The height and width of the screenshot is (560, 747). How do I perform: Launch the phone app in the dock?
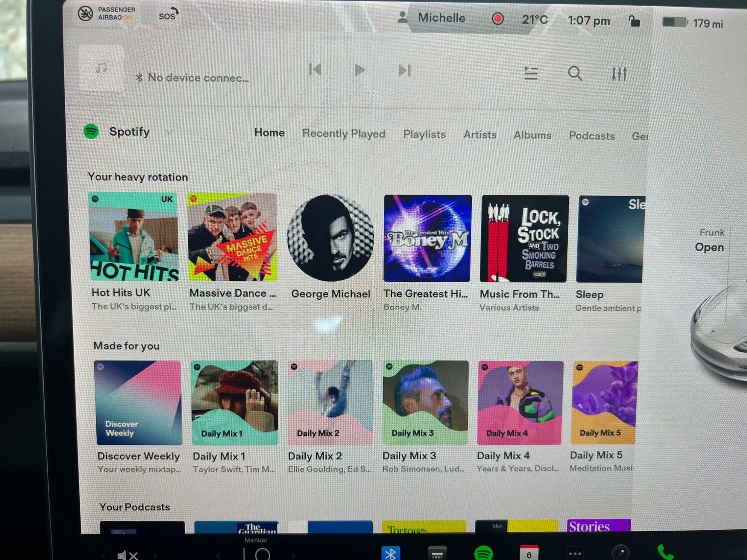coord(665,552)
